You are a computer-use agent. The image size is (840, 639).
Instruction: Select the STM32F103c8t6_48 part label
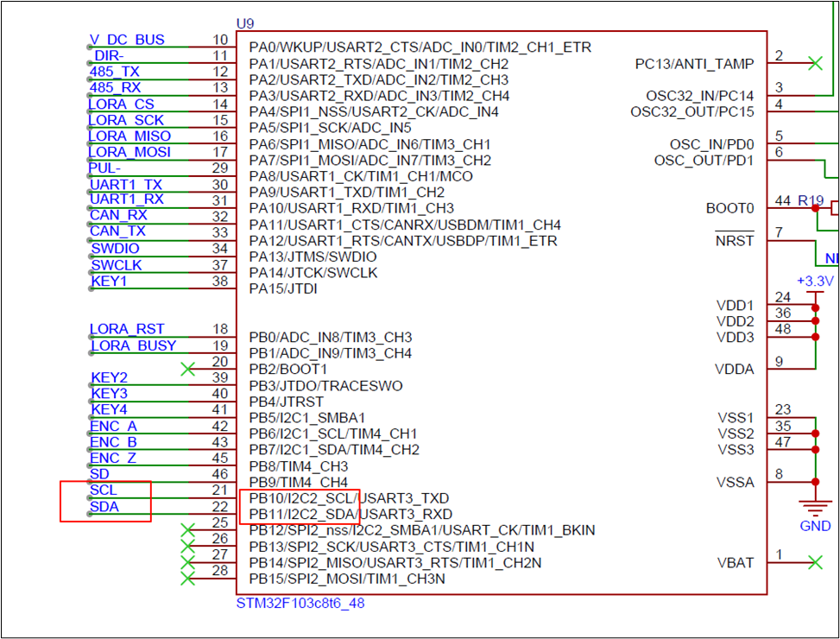[x=300, y=603]
